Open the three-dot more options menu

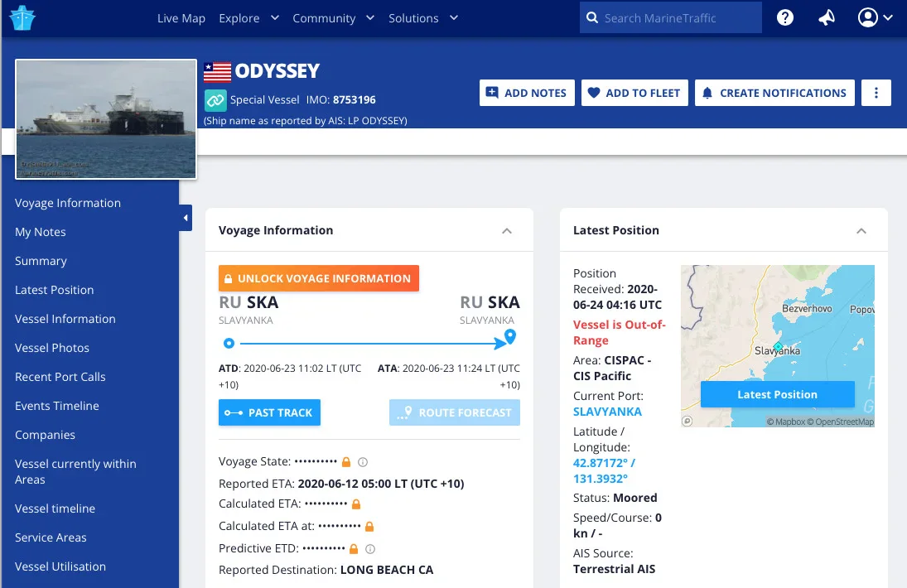point(876,93)
